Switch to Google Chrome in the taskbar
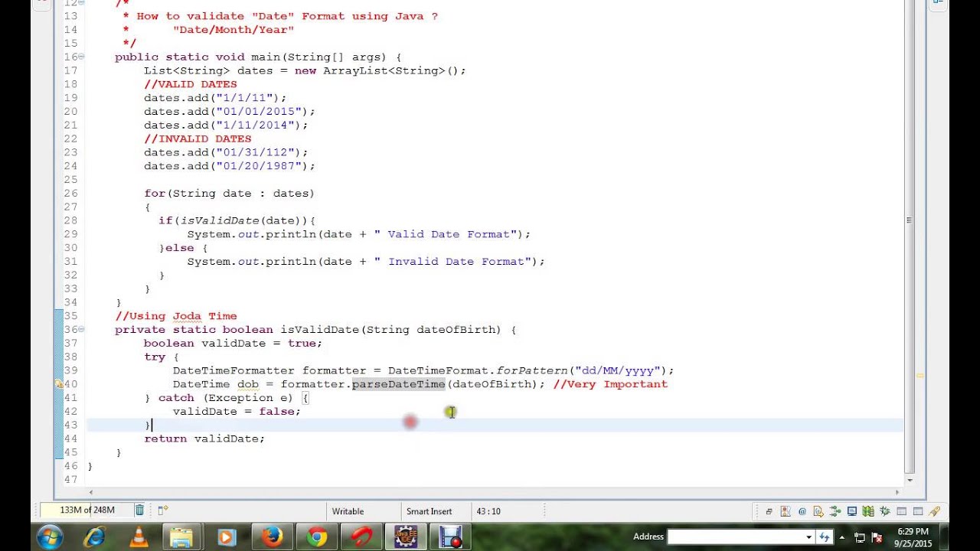Viewport: 980px width, 551px height. tap(316, 536)
